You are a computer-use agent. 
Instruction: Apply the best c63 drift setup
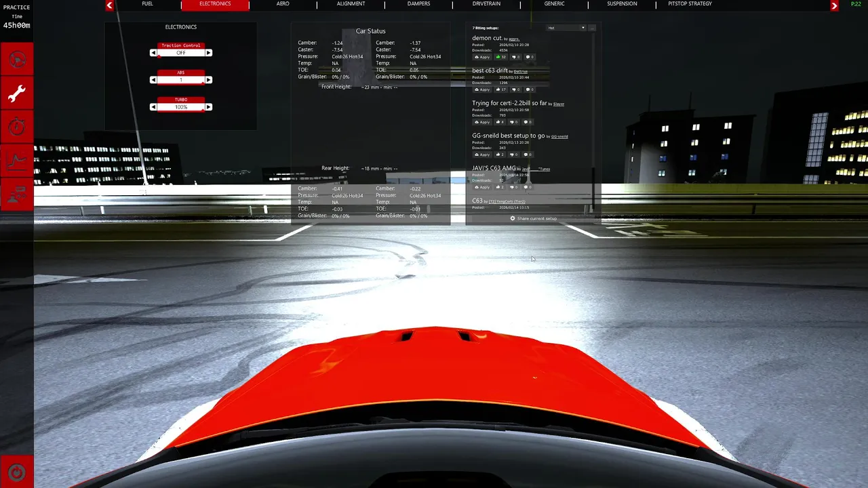(482, 89)
